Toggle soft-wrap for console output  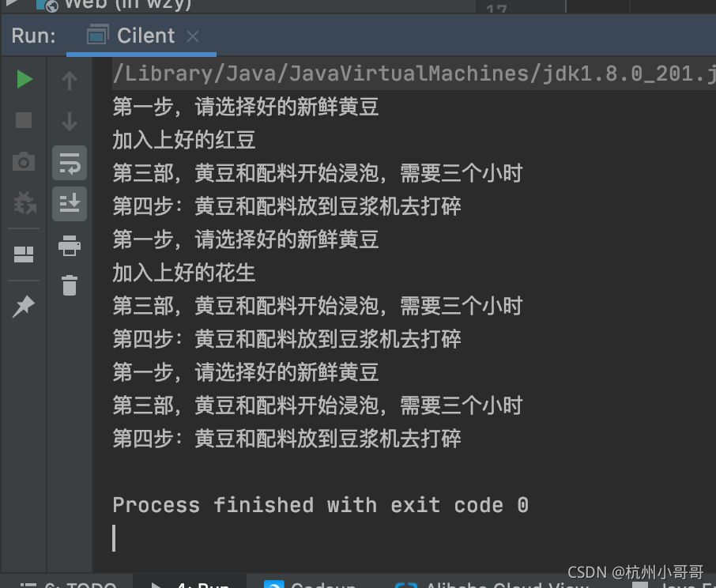pyautogui.click(x=70, y=163)
